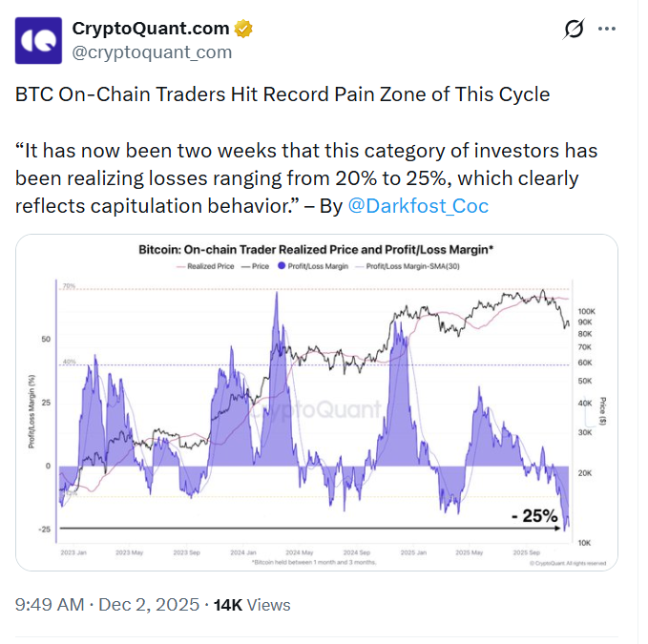This screenshot has height=644, width=648.
Task: Click the gold verified badge
Action: point(244,29)
